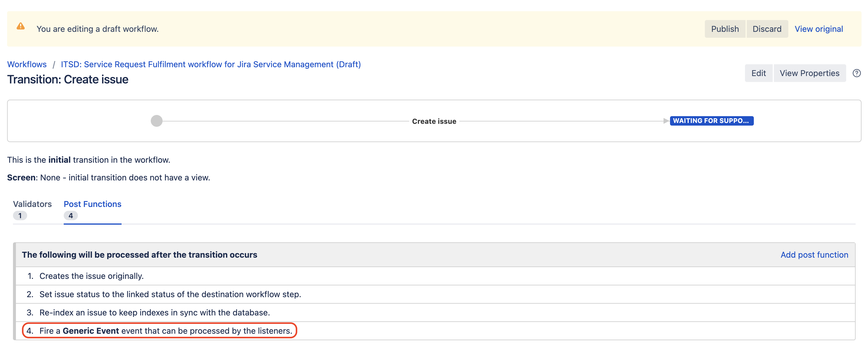Click the Create issue transition label
Screen dimensions: 868x352
[x=434, y=121]
